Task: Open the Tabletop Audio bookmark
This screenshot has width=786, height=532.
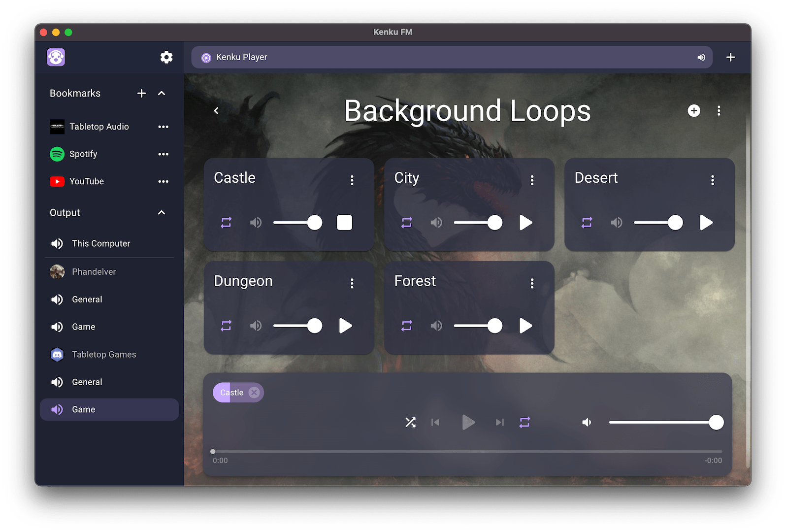Action: (98, 127)
